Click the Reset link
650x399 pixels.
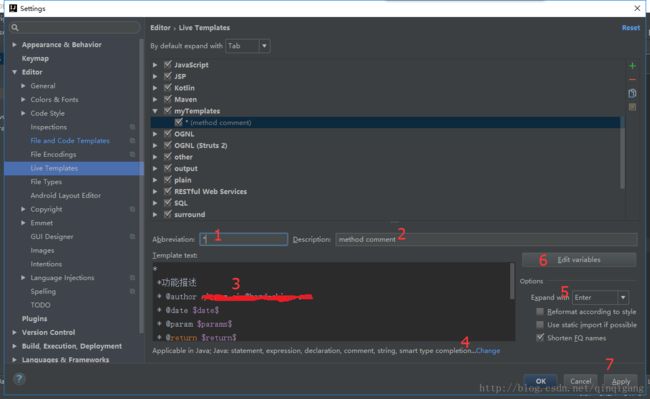tap(631, 27)
